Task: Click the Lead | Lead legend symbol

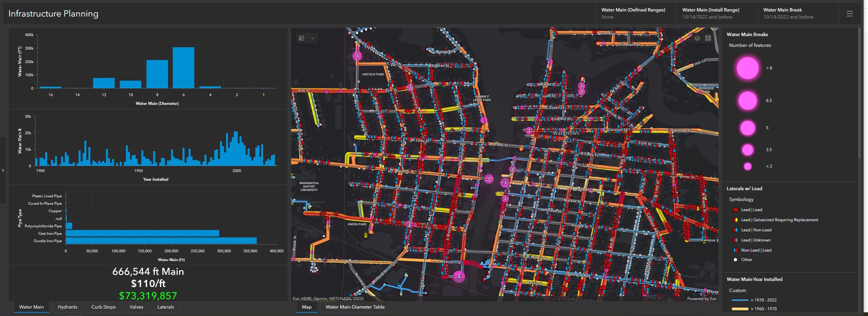Action: pyautogui.click(x=735, y=210)
